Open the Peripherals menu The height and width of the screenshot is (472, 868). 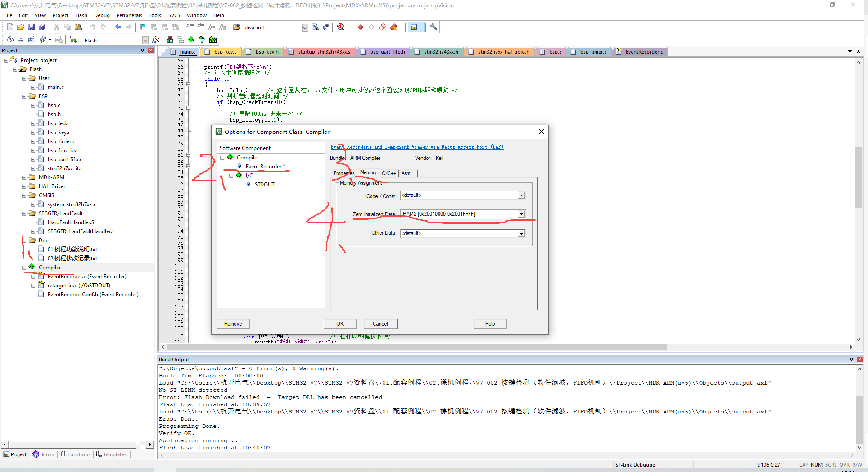[129, 15]
